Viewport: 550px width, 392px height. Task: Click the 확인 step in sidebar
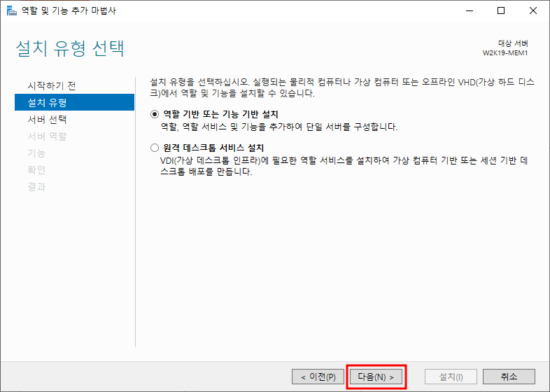click(36, 170)
